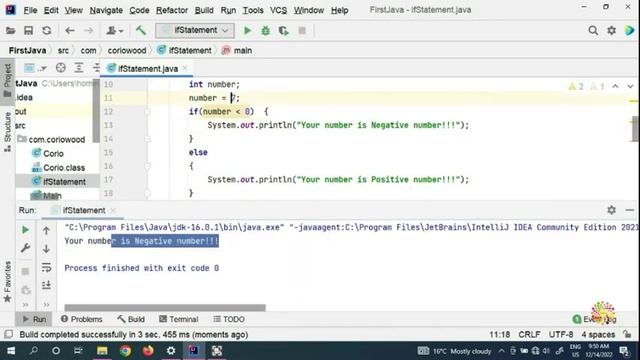This screenshot has height=360, width=640.
Task: Open the TODO tool tab
Action: pos(229,319)
